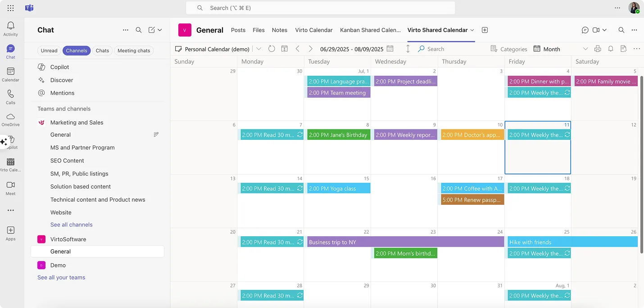This screenshot has height=308, width=644.
Task: Click the export calendar icon
Action: pyautogui.click(x=623, y=49)
